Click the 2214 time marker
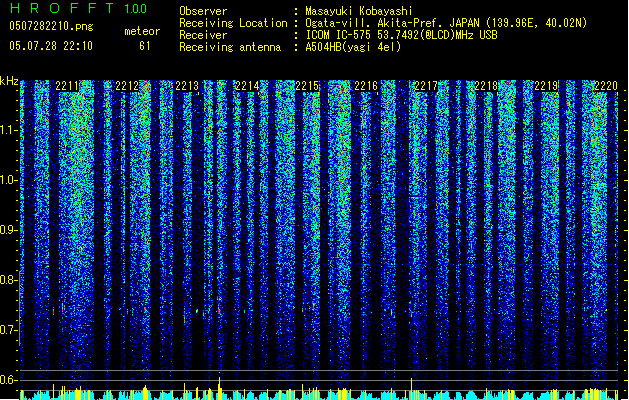Image resolution: width=629 pixels, height=400 pixels. click(247, 86)
